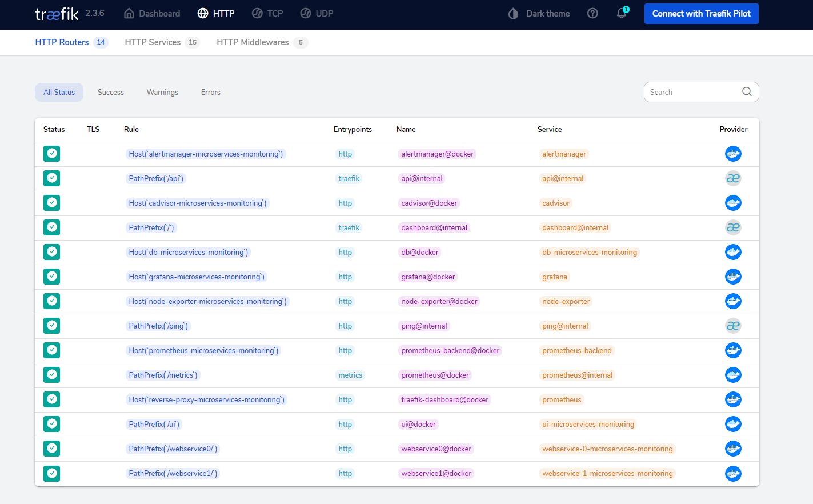Viewport: 813px width, 504px height.
Task: Open the notifications bell icon
Action: (622, 13)
